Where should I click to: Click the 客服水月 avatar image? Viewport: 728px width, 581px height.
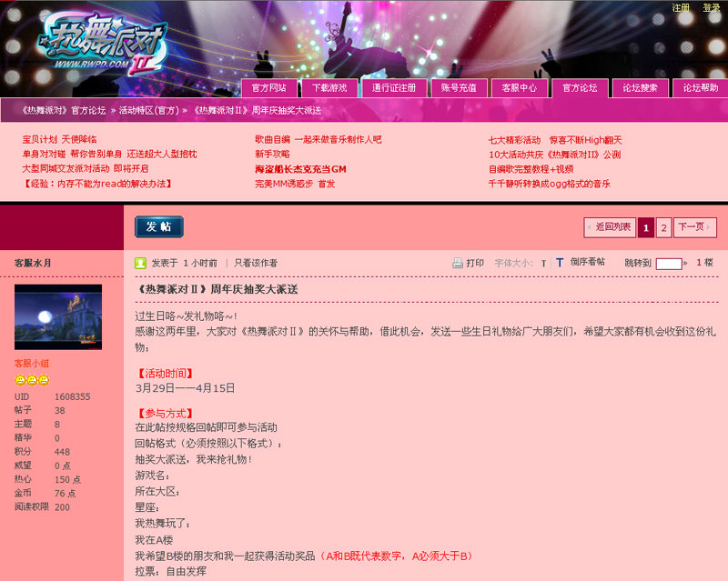pyautogui.click(x=58, y=317)
